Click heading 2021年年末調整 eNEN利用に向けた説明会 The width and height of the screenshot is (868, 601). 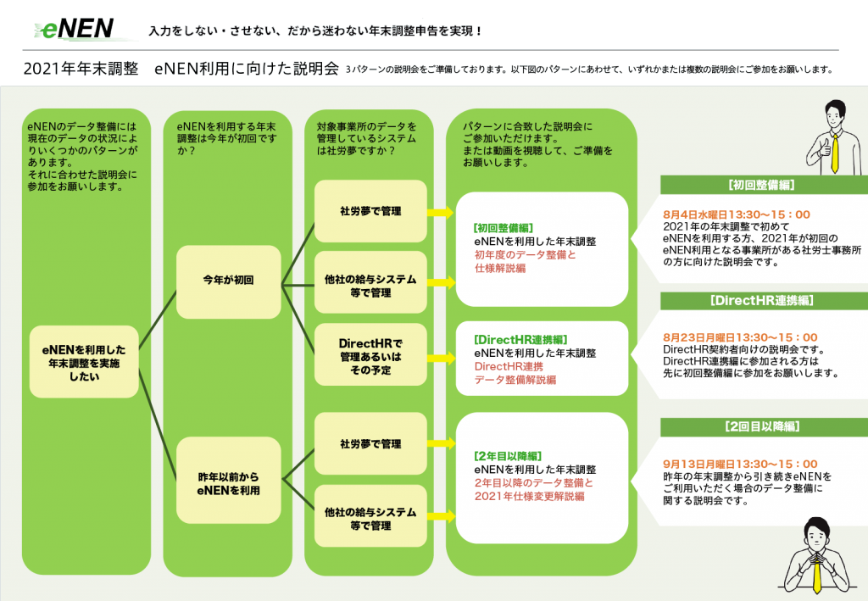(181, 69)
